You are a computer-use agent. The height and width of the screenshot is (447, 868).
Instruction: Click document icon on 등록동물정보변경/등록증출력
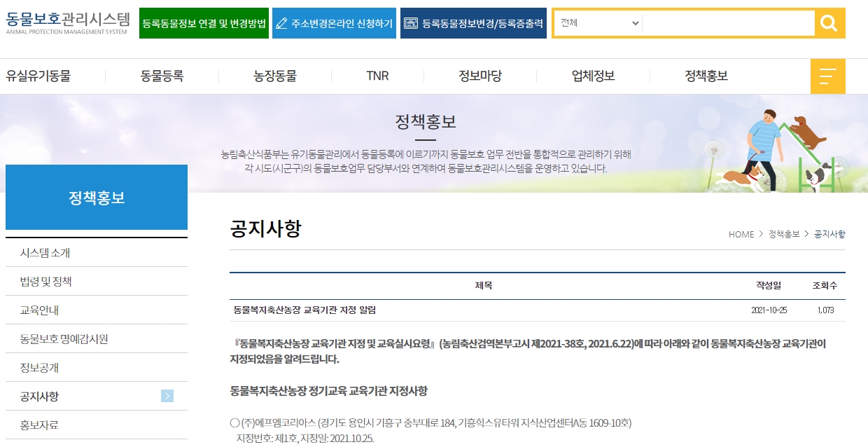click(411, 24)
